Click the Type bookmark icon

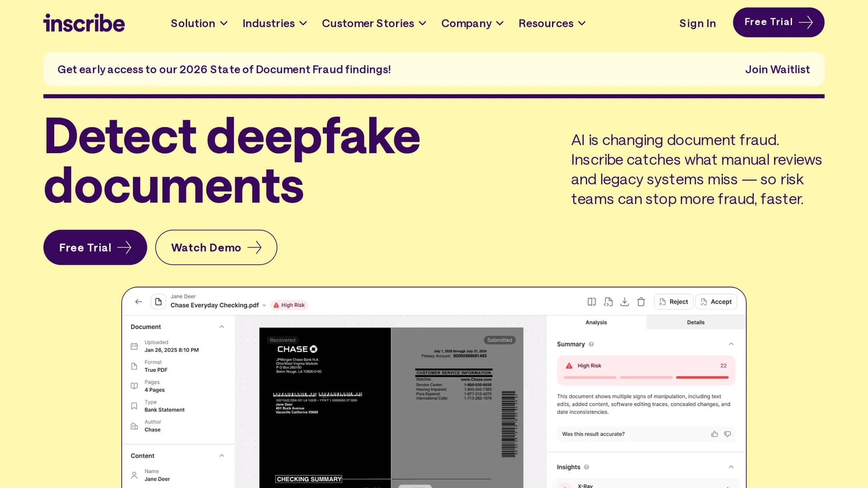[x=134, y=406]
